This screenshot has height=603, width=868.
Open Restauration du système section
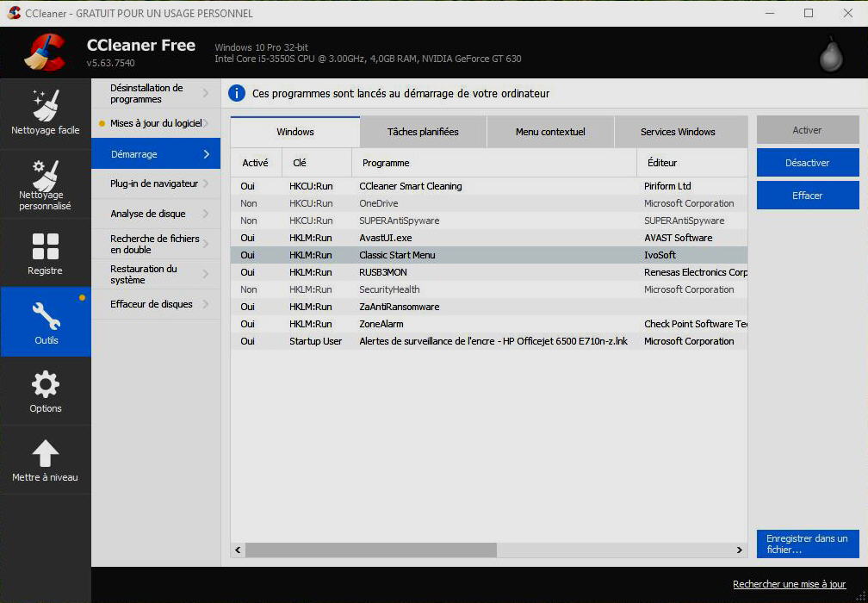point(156,275)
